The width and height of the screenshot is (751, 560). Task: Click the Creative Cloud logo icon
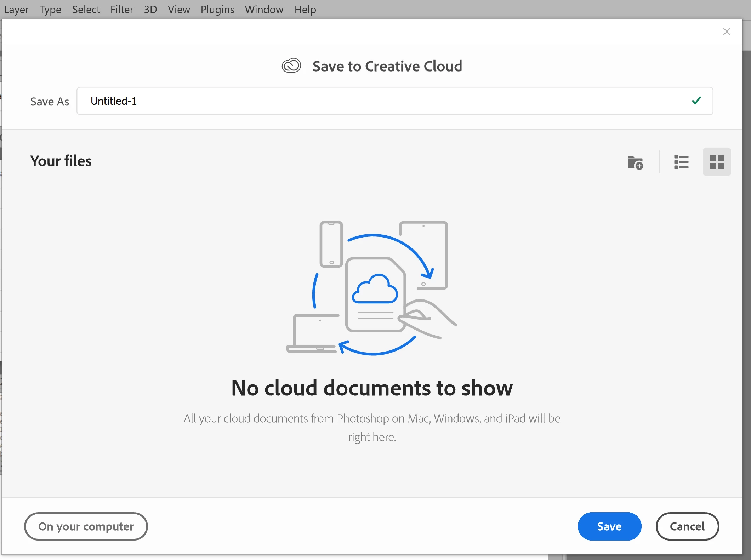[x=291, y=66]
